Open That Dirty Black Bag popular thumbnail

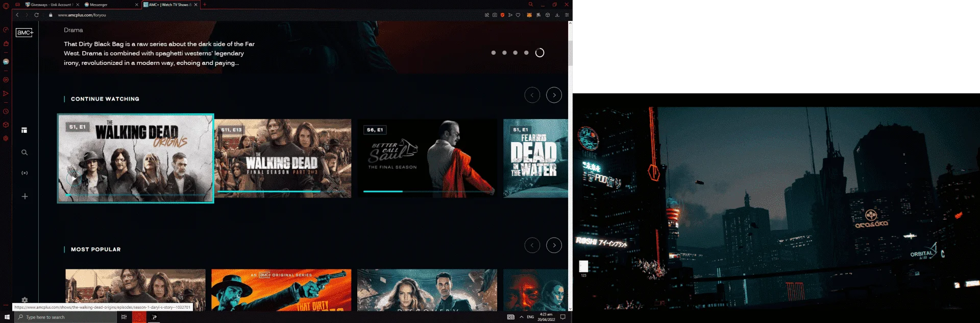click(x=281, y=290)
